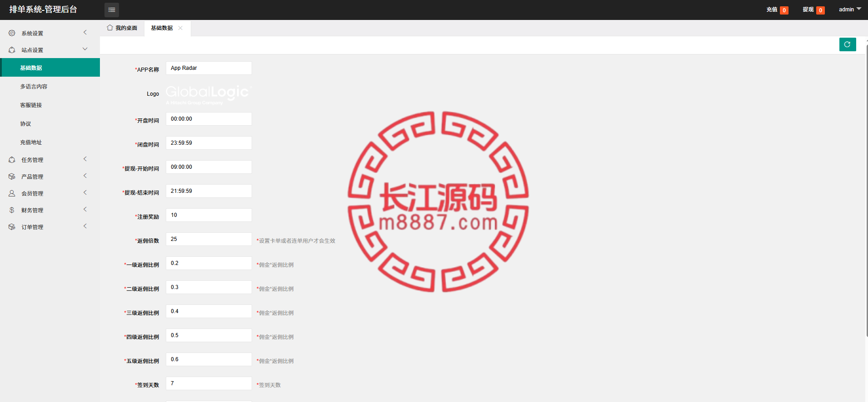Image resolution: width=868 pixels, height=402 pixels.
Task: Click the 站点设置 sidebar icon
Action: 12,50
